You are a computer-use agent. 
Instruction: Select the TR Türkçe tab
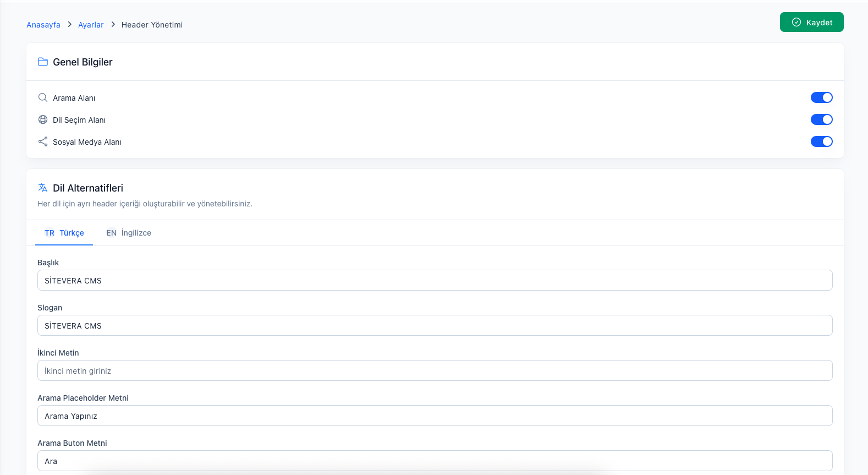coord(64,233)
